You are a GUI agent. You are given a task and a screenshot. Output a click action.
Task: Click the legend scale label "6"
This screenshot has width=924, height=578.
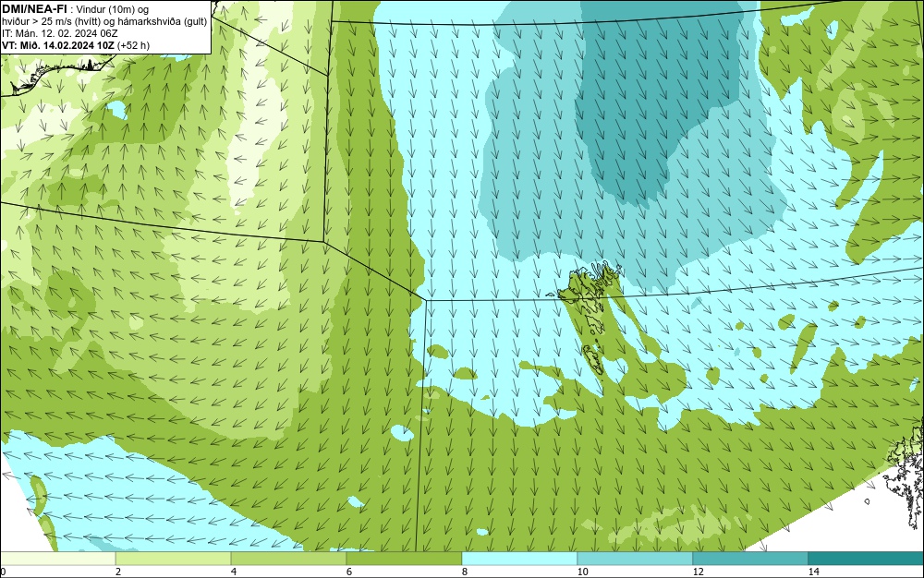pyautogui.click(x=349, y=572)
